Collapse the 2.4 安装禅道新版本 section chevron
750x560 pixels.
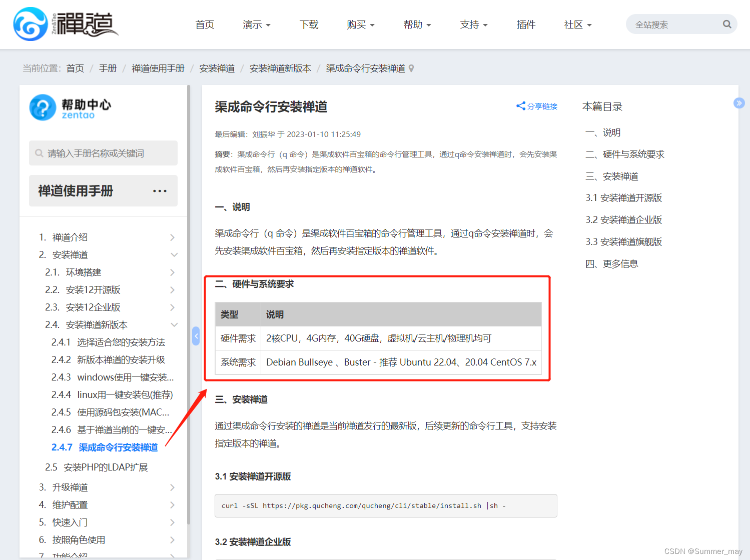(174, 325)
